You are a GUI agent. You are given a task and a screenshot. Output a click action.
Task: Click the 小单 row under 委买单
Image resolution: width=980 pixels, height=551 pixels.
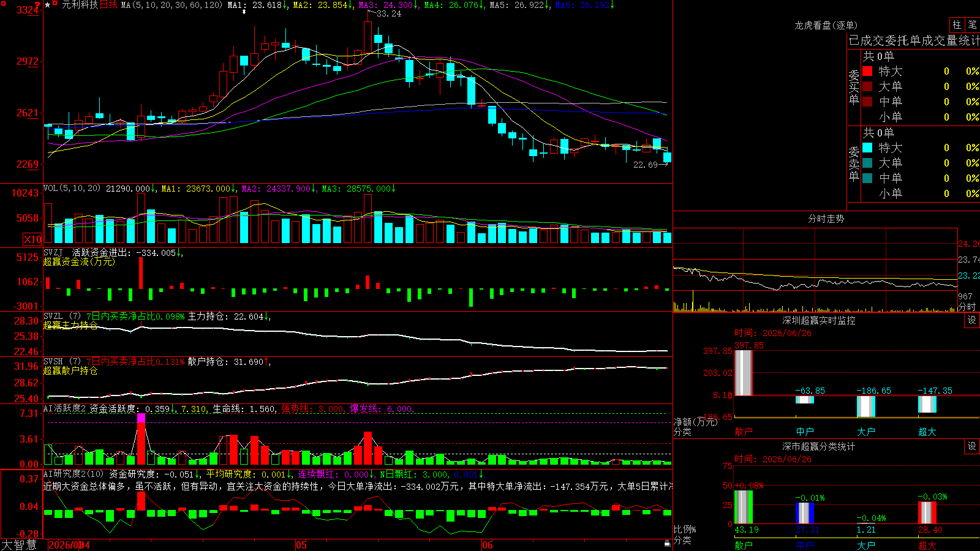click(x=921, y=117)
